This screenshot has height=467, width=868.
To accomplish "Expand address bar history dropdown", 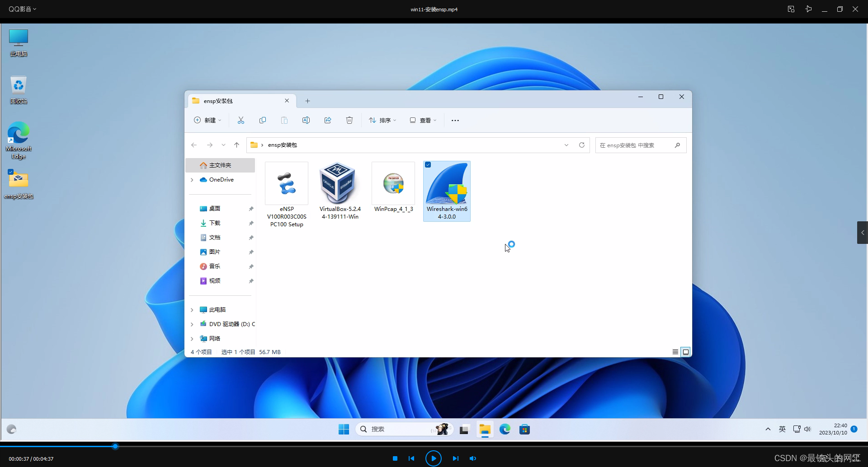I will pyautogui.click(x=566, y=145).
